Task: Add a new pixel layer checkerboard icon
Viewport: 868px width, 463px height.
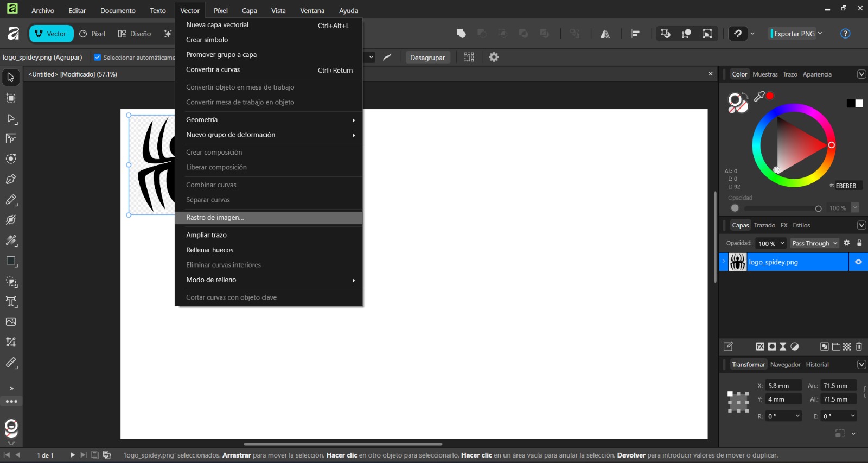Action: tap(847, 346)
